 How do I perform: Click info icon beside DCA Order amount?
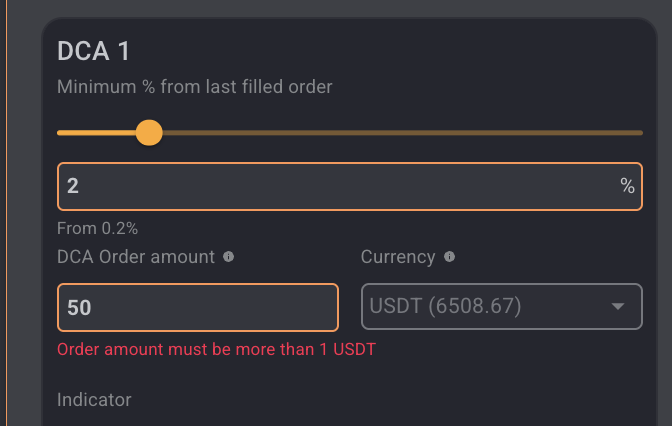pos(228,257)
